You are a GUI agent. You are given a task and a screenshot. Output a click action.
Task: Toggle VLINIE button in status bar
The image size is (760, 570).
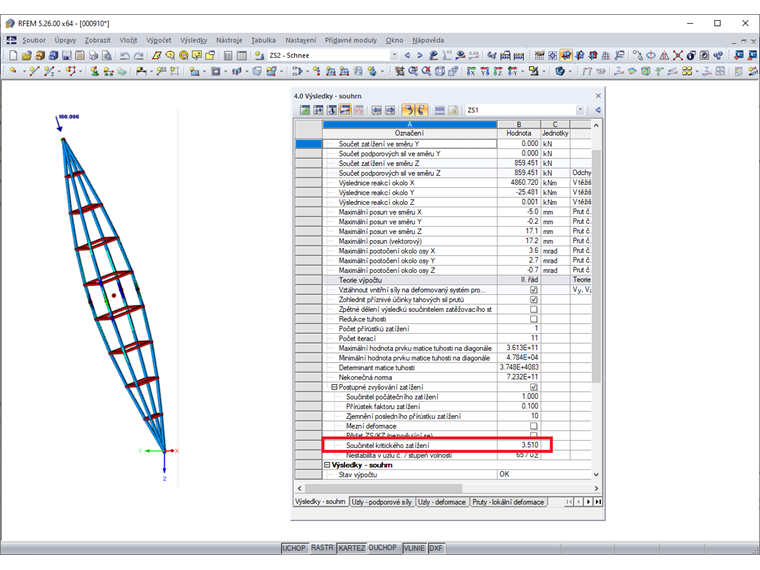[x=414, y=548]
